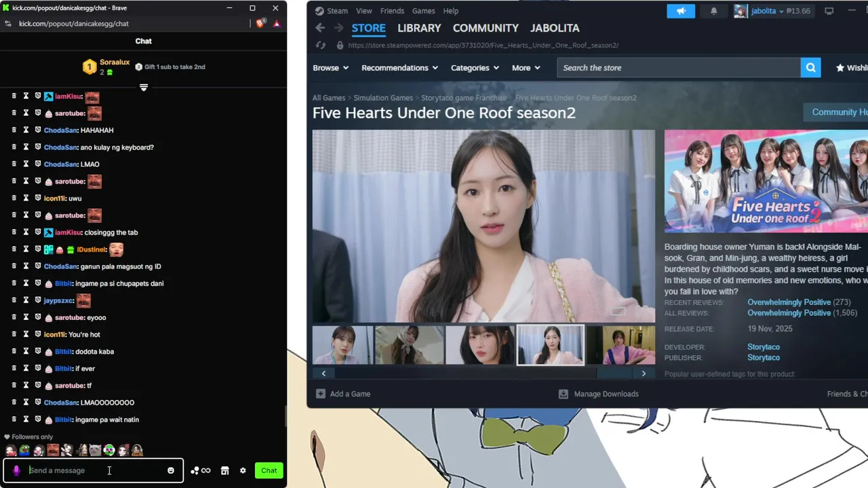Click ban shield on 'eyooo' message
This screenshot has width=868, height=488.
38,317
